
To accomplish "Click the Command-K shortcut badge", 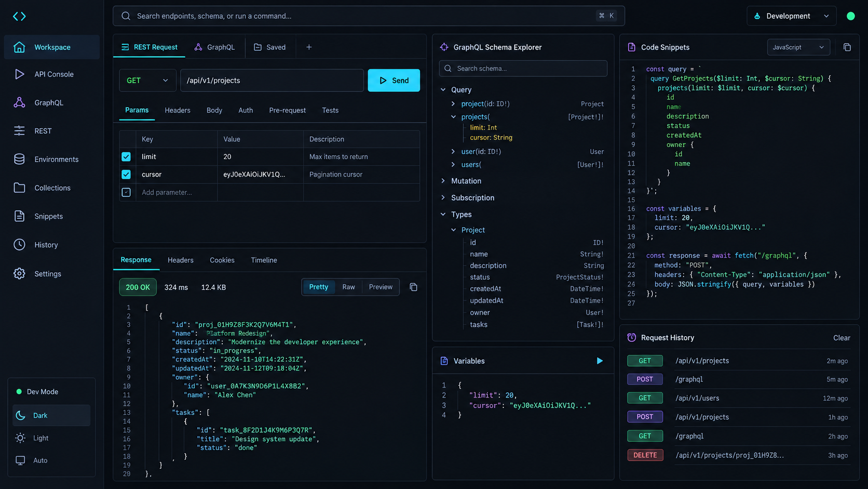I will (x=606, y=16).
